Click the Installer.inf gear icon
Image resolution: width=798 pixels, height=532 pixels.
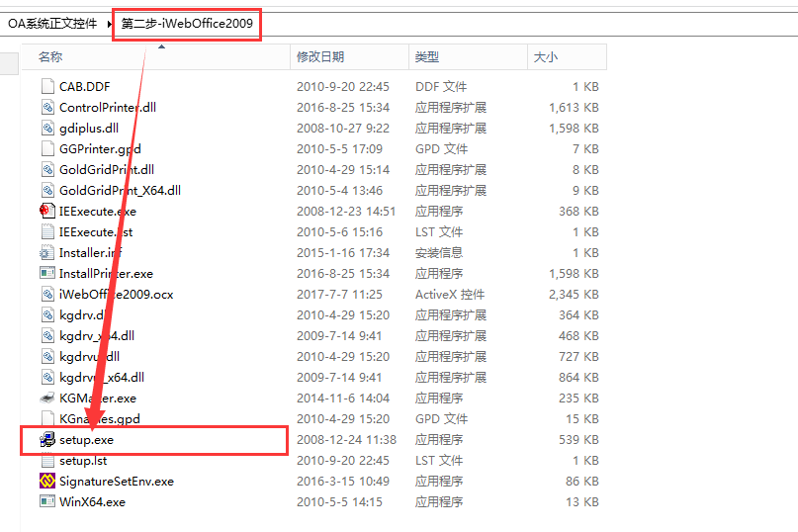point(47,252)
